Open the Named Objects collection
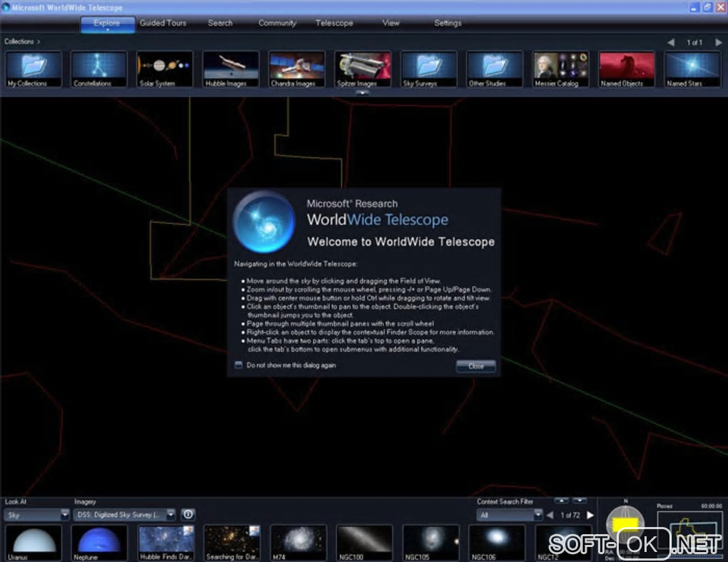Viewport: 728px width, 562px height. [627, 69]
